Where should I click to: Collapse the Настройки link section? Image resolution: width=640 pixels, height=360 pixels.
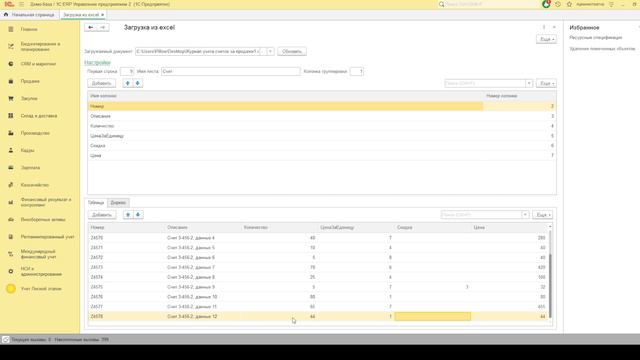point(97,62)
